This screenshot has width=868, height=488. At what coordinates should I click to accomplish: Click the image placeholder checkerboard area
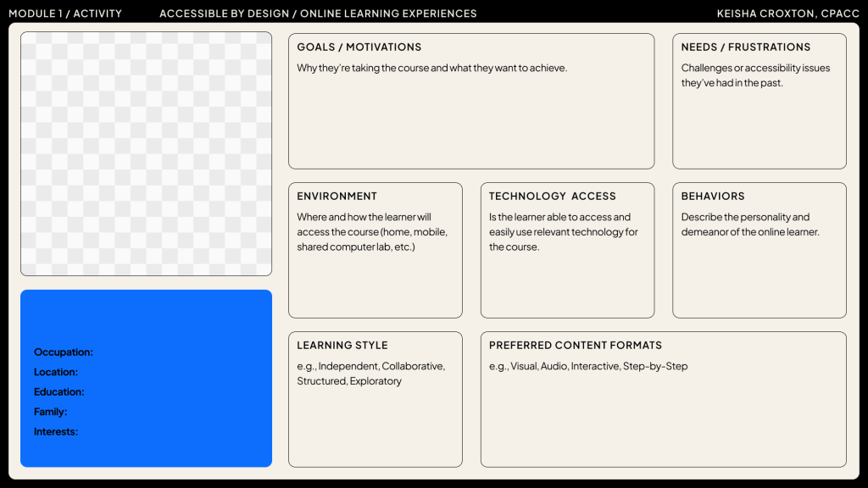click(145, 152)
